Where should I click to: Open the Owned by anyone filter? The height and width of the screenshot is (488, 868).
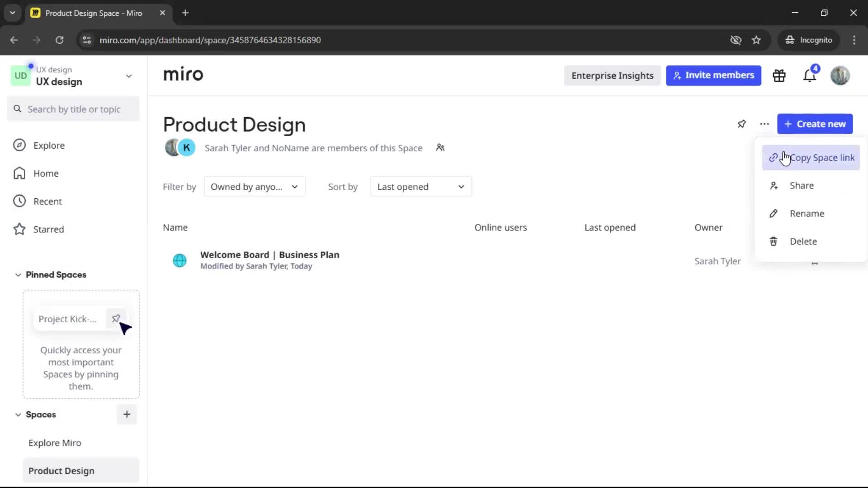tap(255, 187)
